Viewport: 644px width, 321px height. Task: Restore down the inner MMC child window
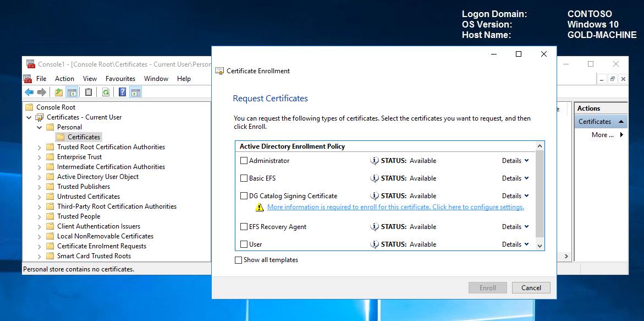612,79
